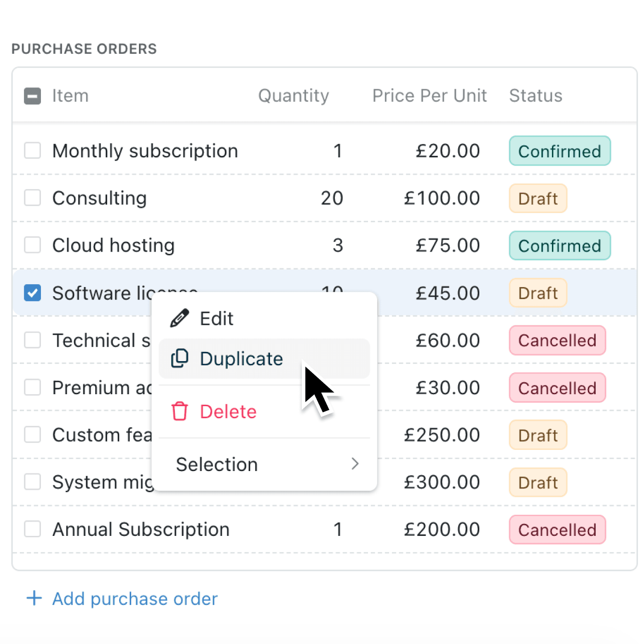Select the Duplicate copy icon
Viewport: 644px width, 644px height.
click(179, 359)
